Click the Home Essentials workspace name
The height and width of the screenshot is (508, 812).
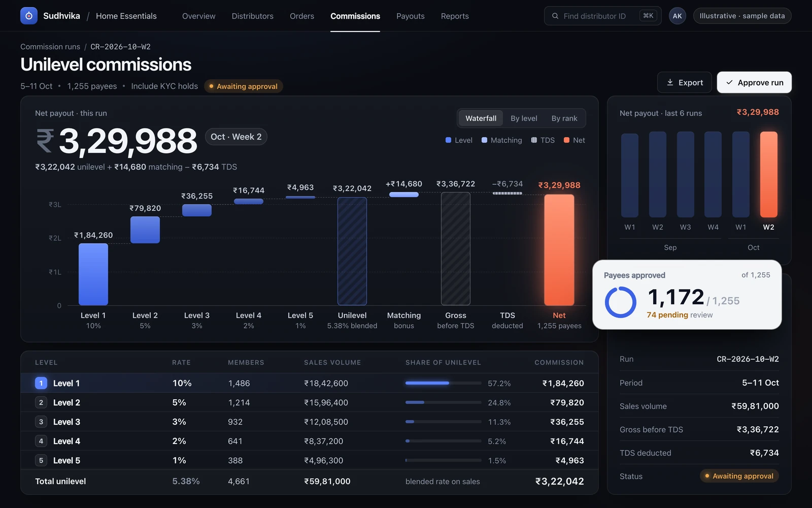tap(126, 16)
